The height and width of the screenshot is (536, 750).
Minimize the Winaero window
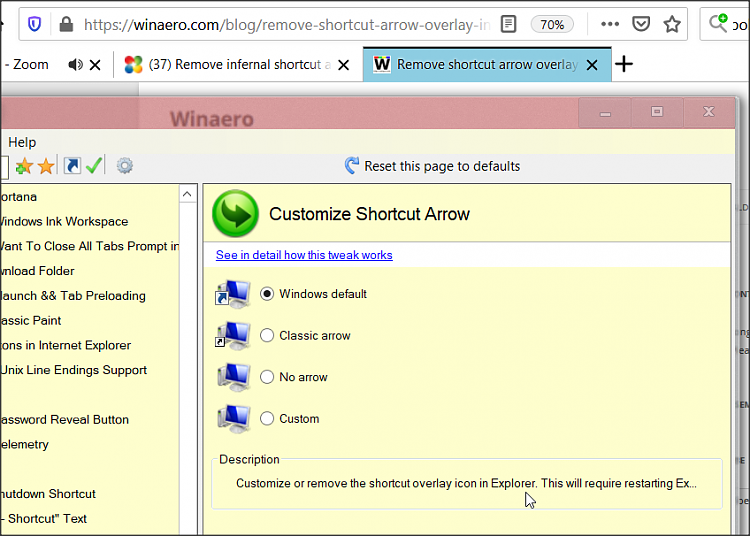click(x=605, y=113)
